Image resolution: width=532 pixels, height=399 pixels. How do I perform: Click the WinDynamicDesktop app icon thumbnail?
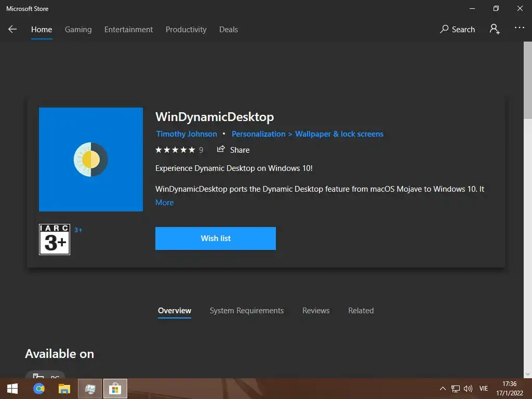[91, 159]
